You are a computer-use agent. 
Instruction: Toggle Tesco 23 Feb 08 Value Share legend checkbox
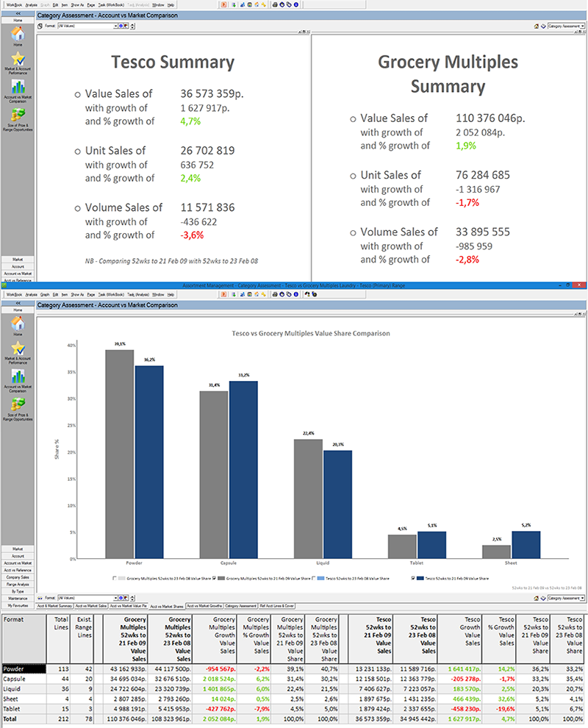click(x=314, y=579)
